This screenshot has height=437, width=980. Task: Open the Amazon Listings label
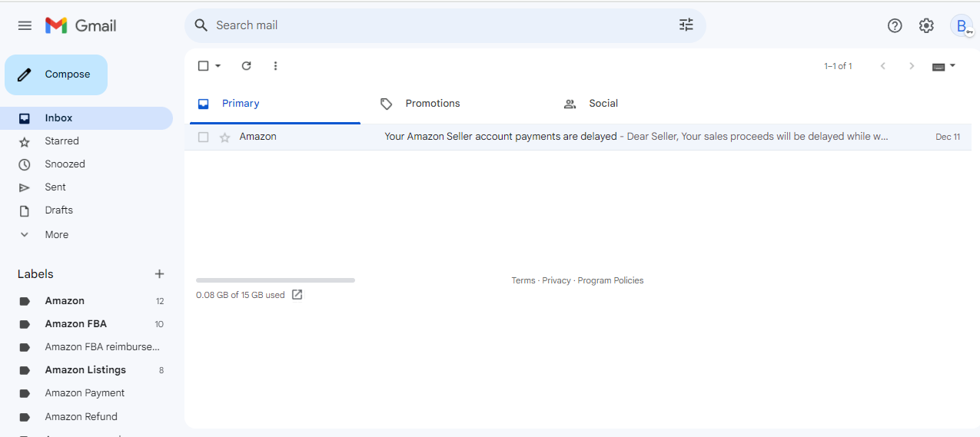(x=86, y=370)
